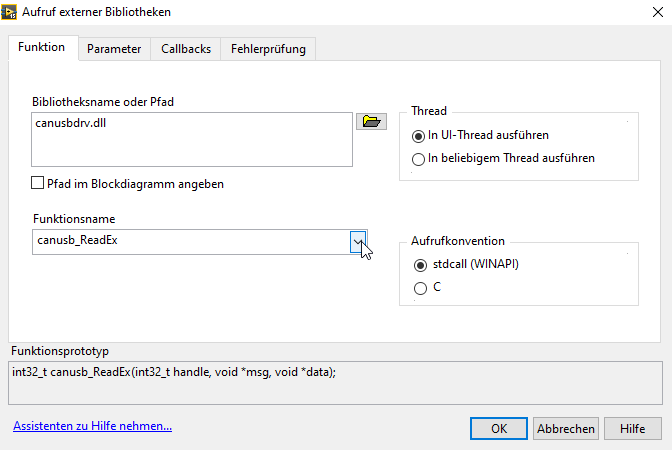Enable Pfad im Blockdiagramm angeben checkbox
672x450 pixels.
coord(38,184)
